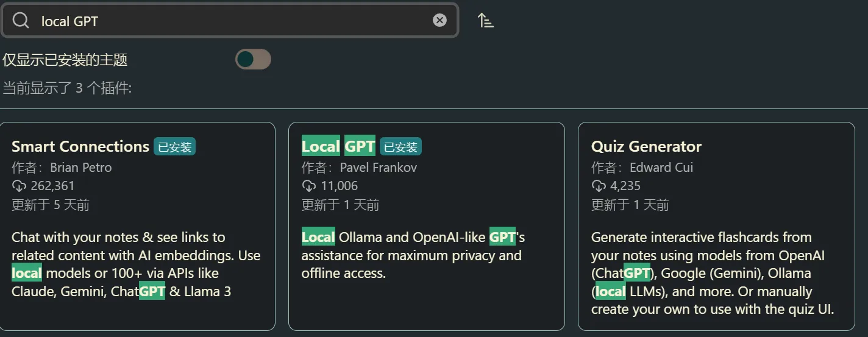Open the sort order icon
This screenshot has width=868, height=337.
[486, 21]
